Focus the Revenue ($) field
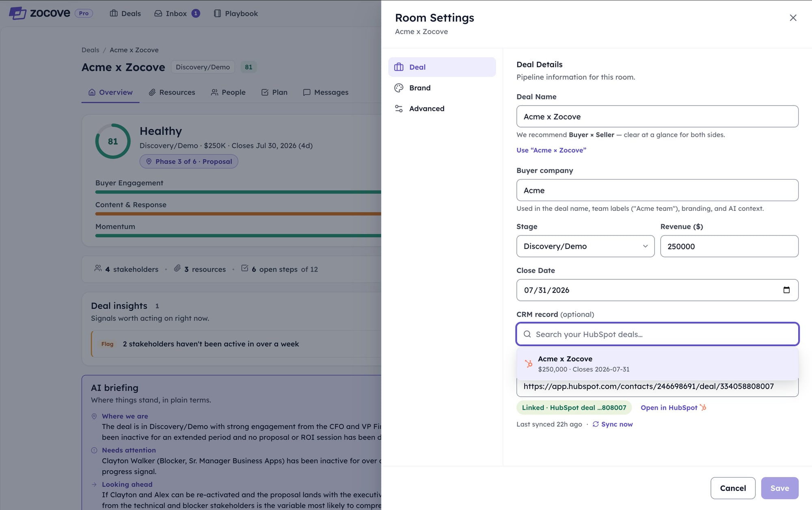Screen dimensions: 812x510 (729, 246)
